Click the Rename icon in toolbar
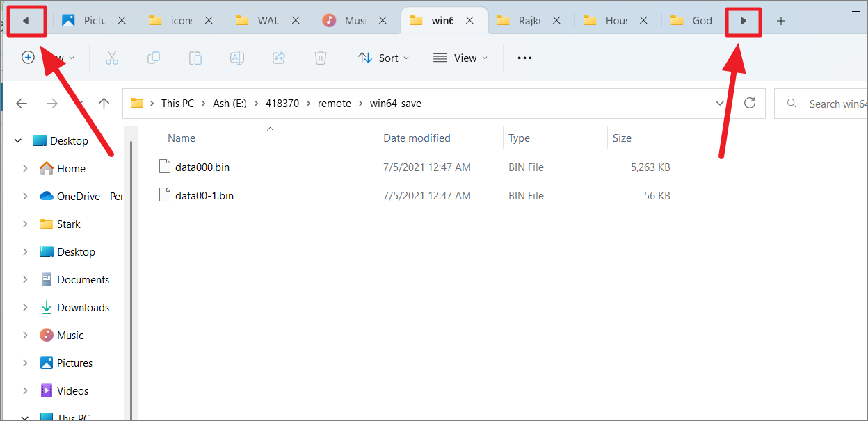The image size is (868, 421). (x=237, y=58)
